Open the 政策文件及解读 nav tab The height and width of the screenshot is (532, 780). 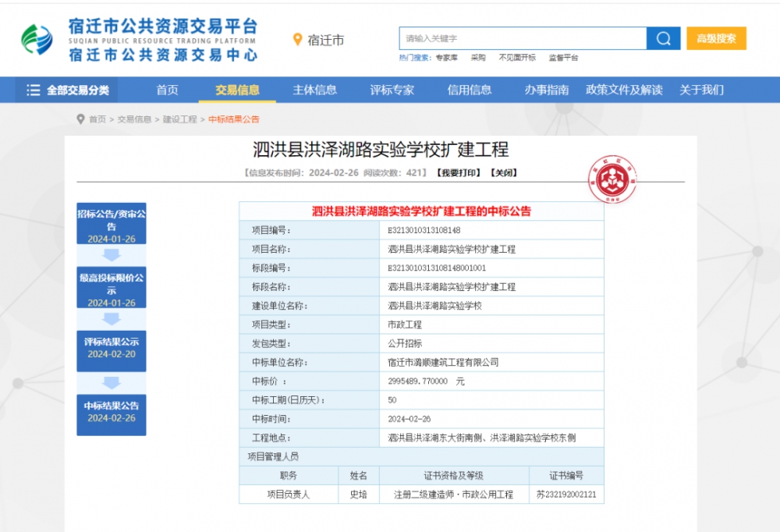[x=624, y=90]
